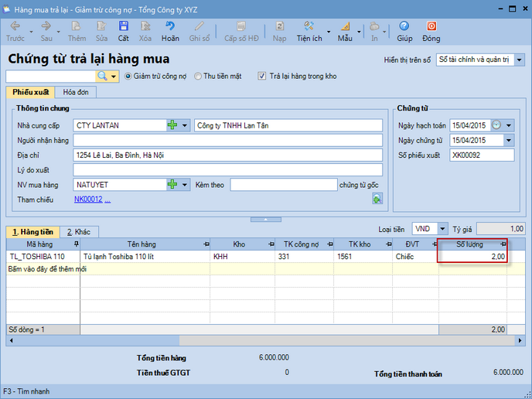Click the Số lượng cell showing 2,00
This screenshot has height=399, width=532.
point(472,257)
